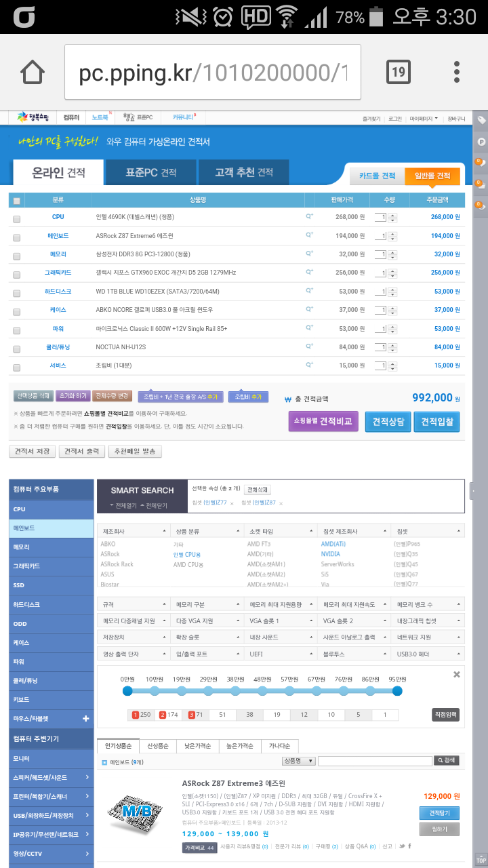Viewport: 488px width, 868px height.
Task: Check the 메모리 row checkbox
Action: [x=17, y=256]
